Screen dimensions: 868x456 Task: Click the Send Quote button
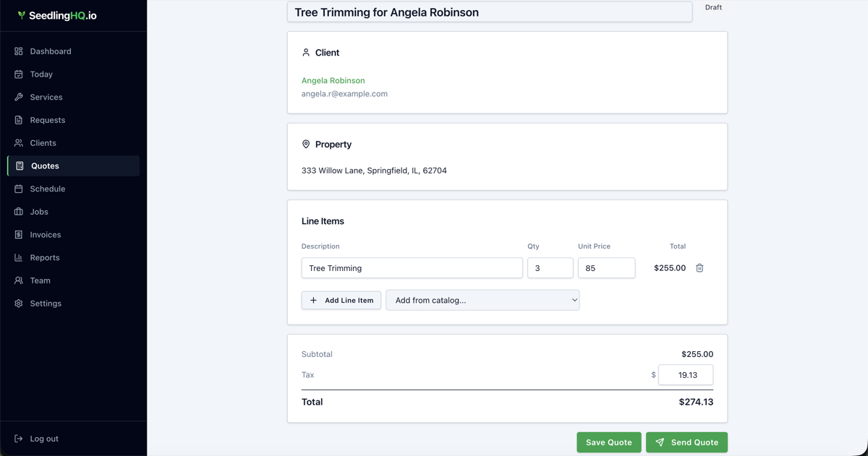pyautogui.click(x=686, y=442)
